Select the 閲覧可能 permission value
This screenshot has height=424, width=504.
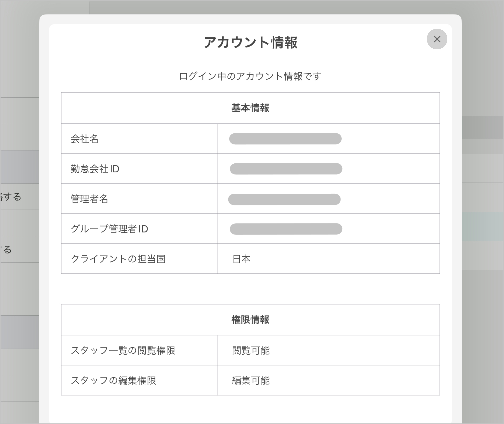pos(251,350)
